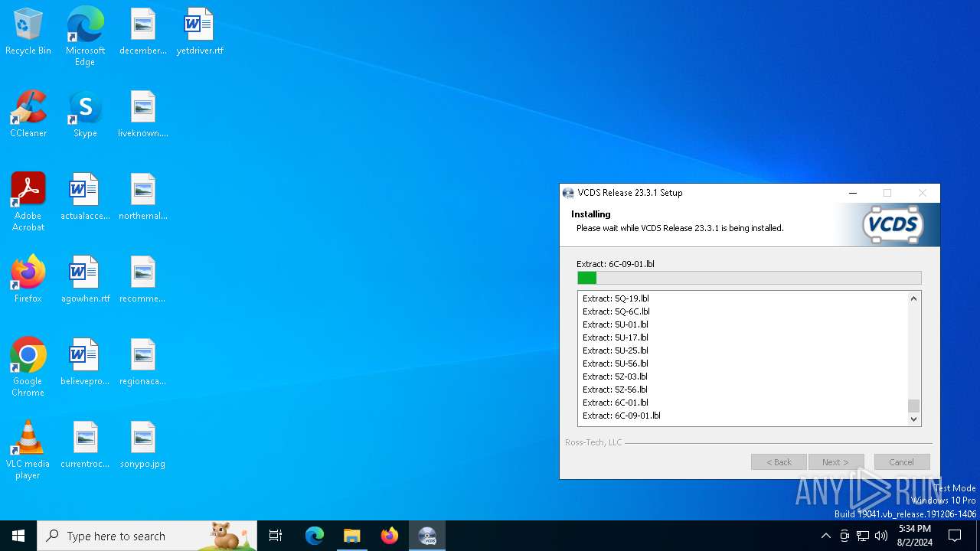Select the agowhen.rtf document icon
The width and height of the screenshot is (980, 551).
pos(85,280)
